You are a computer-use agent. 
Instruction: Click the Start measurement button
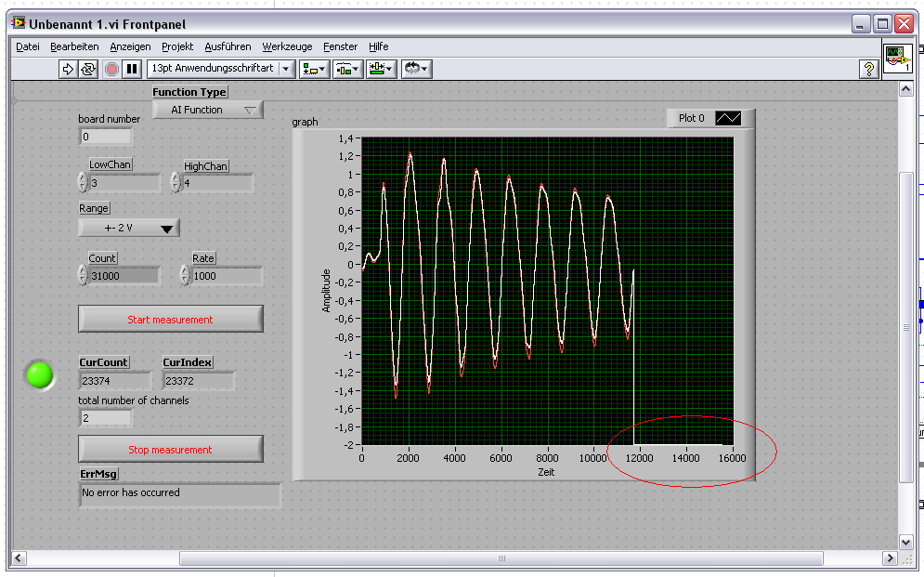(x=171, y=320)
